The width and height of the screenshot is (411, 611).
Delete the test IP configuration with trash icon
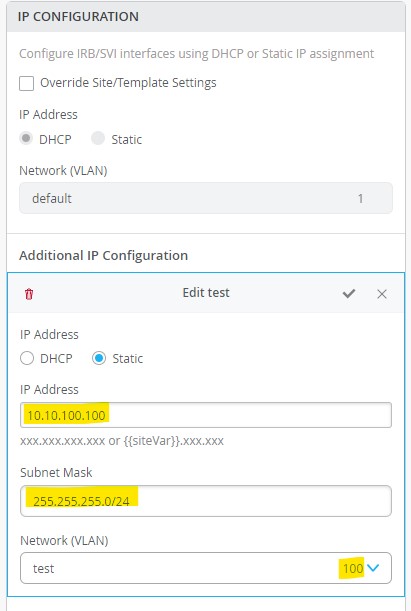coord(29,294)
